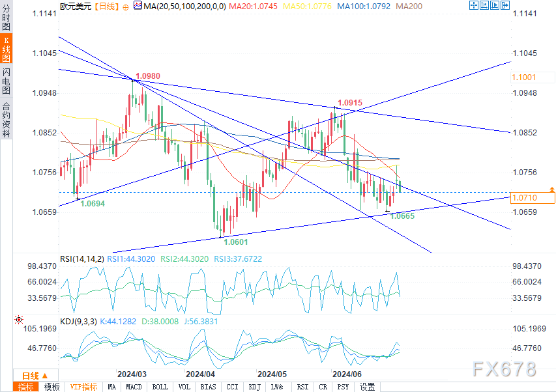
Task: Click the VIP指标 tab
Action: click(83, 387)
